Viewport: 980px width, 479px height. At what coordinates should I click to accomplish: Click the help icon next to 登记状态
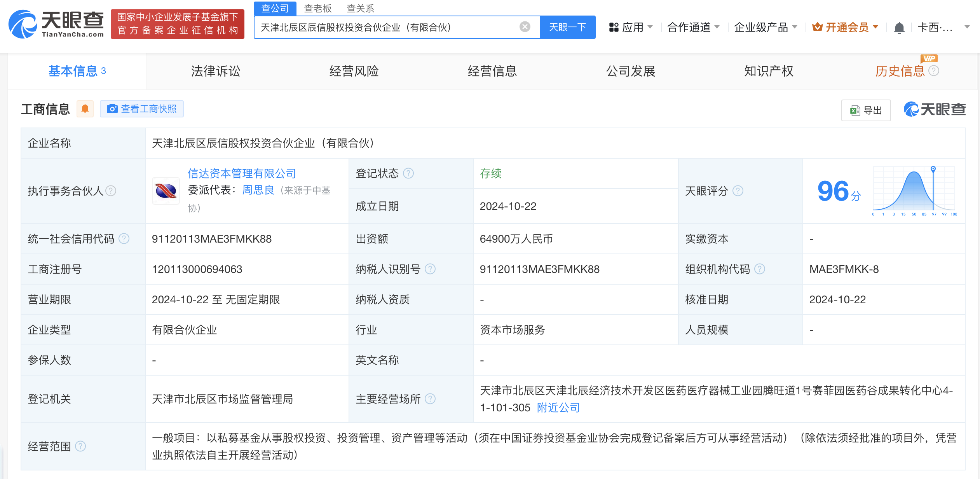408,174
